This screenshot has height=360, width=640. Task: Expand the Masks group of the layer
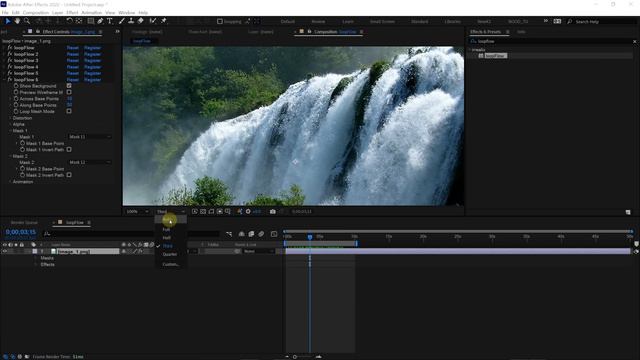(x=36, y=258)
